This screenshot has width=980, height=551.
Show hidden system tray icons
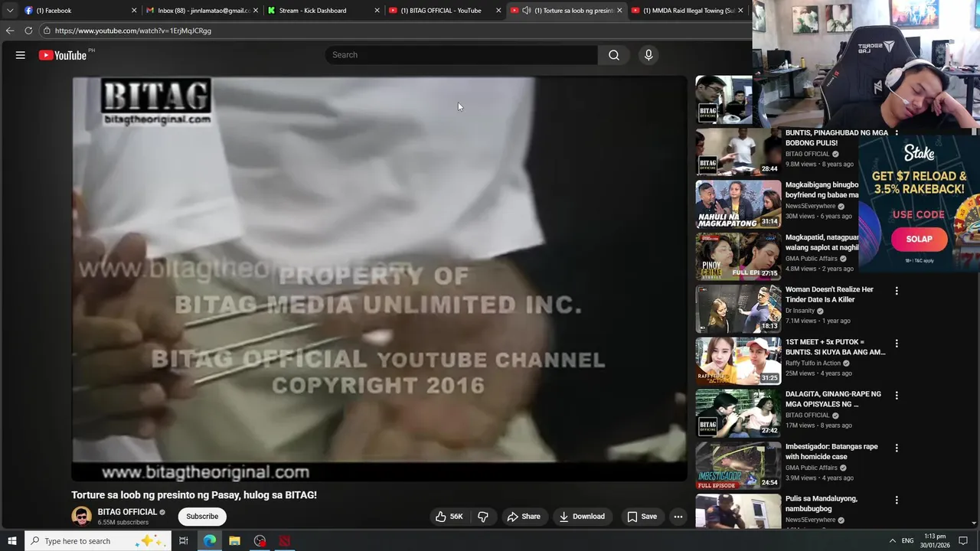tap(892, 541)
